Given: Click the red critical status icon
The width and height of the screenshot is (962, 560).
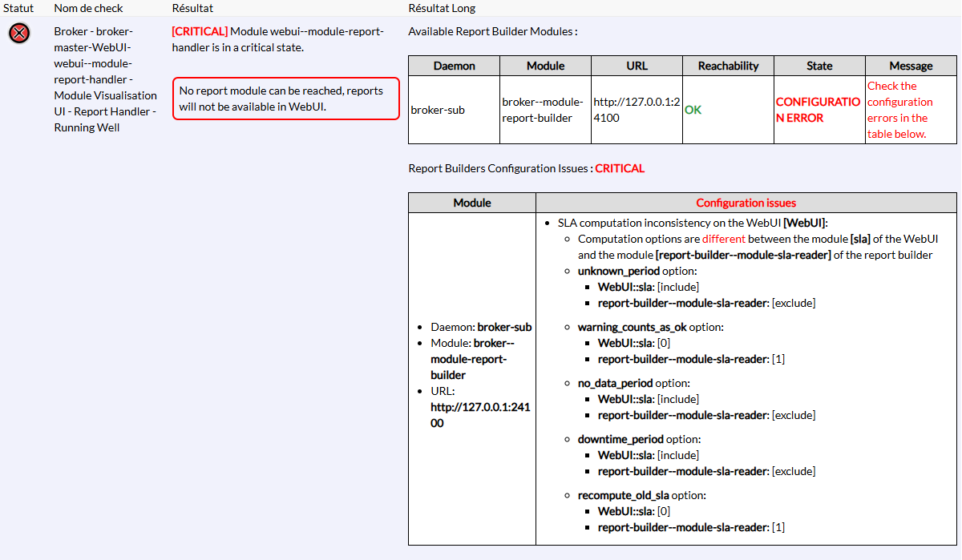Looking at the screenshot, I should 19,34.
